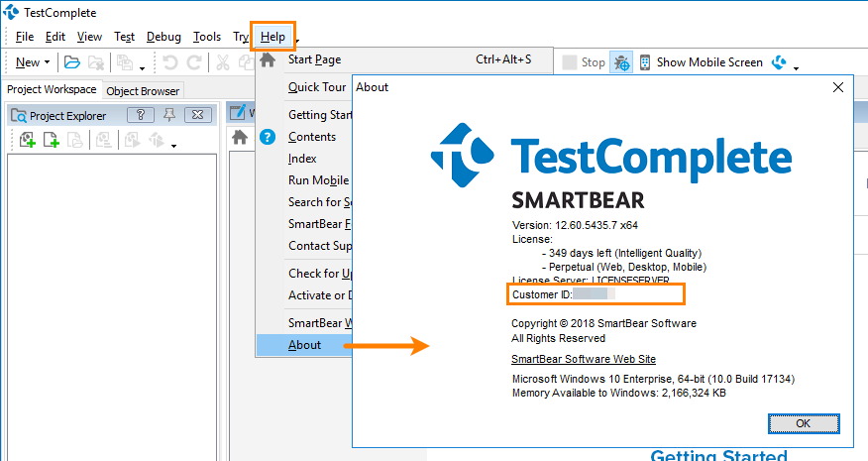Click the TestComplete title bar app icon
The width and height of the screenshot is (868, 461).
[x=11, y=12]
